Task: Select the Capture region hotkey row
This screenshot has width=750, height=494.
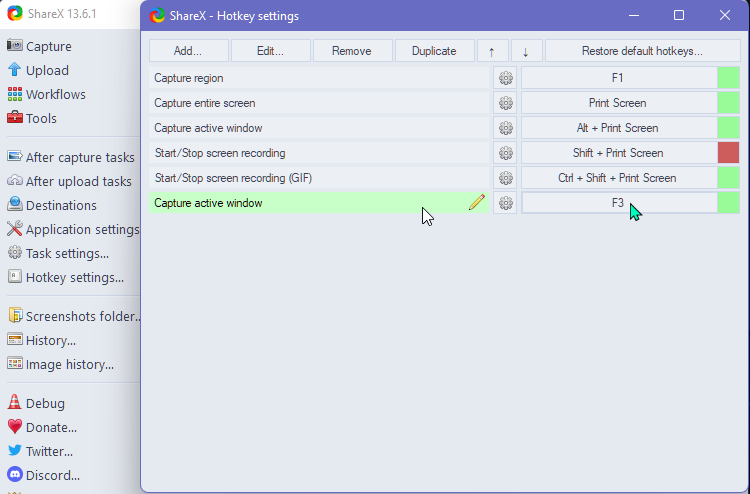Action: tap(319, 78)
